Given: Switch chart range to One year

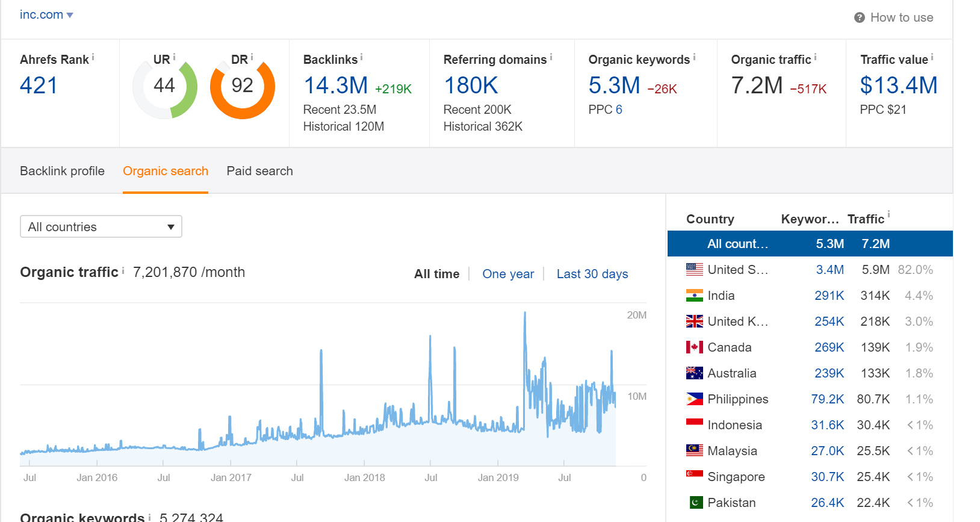Looking at the screenshot, I should click(x=508, y=274).
